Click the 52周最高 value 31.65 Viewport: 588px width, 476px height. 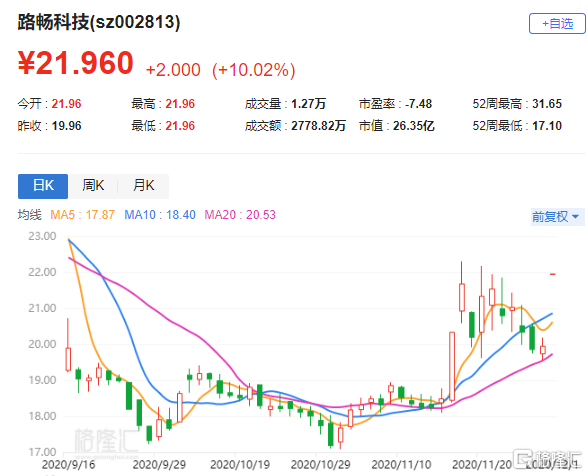(x=547, y=104)
